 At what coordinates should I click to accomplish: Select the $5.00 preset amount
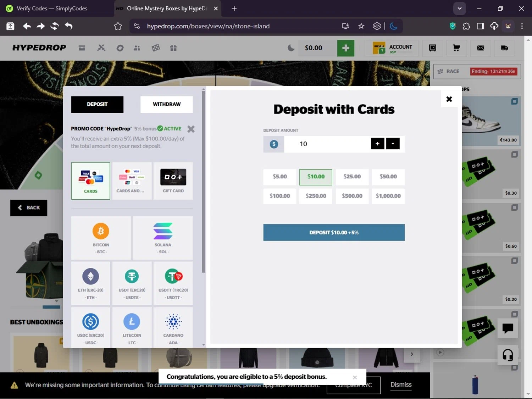click(x=280, y=177)
